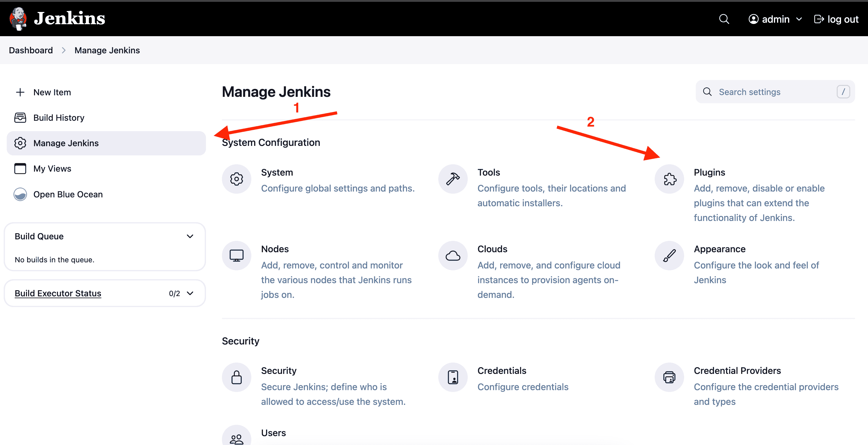Image resolution: width=868 pixels, height=445 pixels.
Task: Click the Security padlock icon
Action: click(237, 377)
